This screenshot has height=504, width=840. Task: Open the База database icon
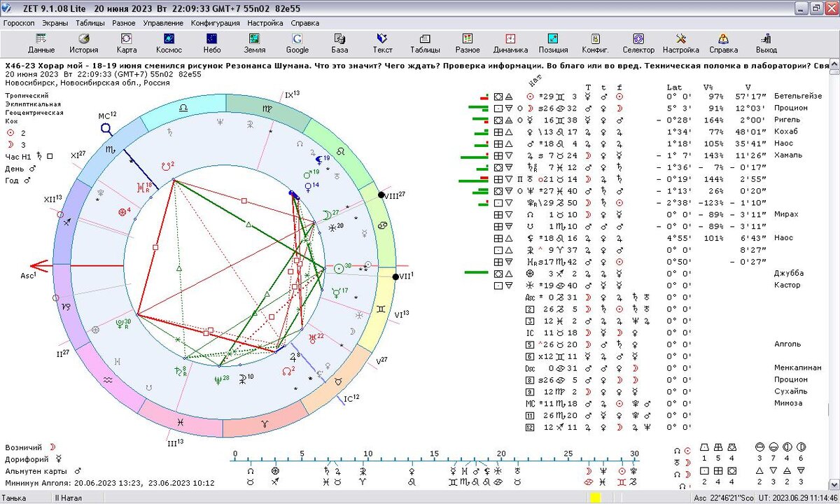[x=339, y=43]
